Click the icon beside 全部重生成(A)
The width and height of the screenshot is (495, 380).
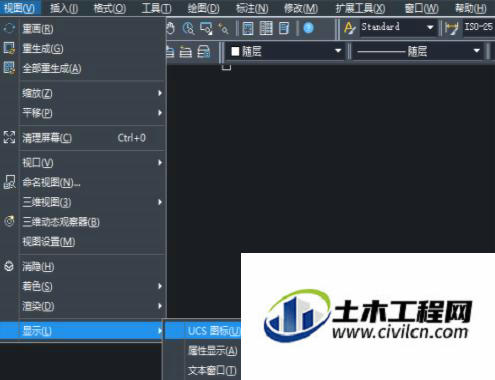click(9, 68)
